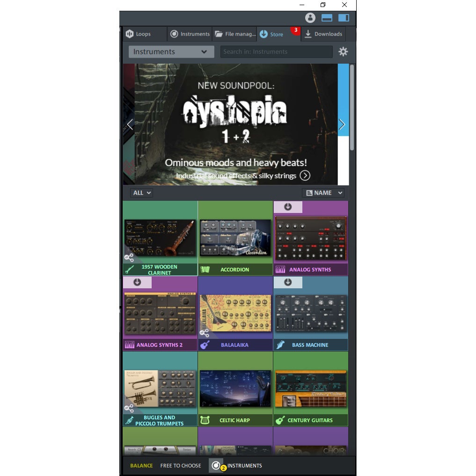Show next banner with right arrow
Viewport: 476px width, 476px height.
[x=342, y=124]
